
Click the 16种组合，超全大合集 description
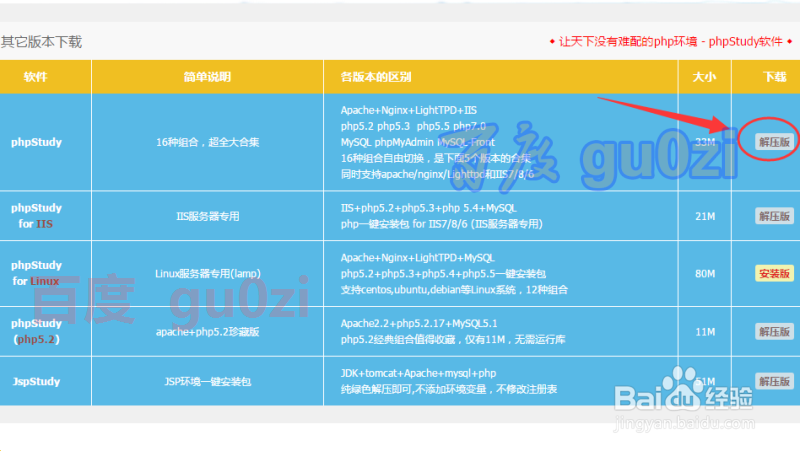click(x=208, y=142)
